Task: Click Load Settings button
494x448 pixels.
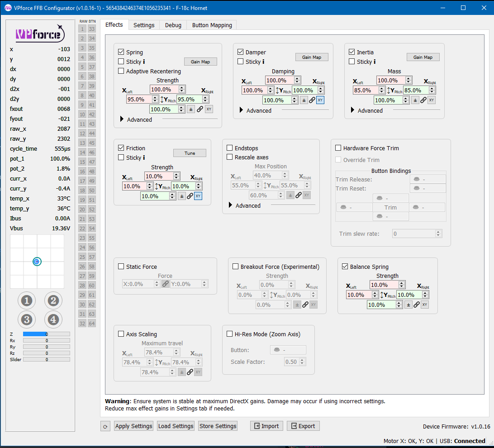Action: [x=176, y=426]
